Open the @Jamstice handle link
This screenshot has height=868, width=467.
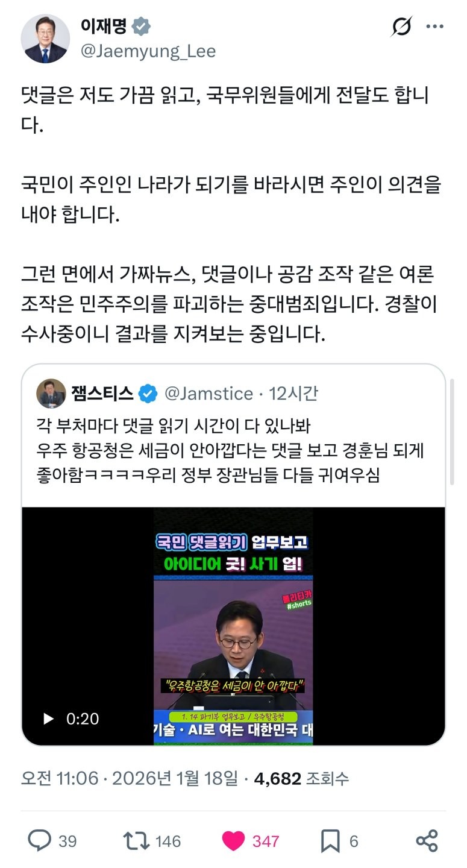208,394
